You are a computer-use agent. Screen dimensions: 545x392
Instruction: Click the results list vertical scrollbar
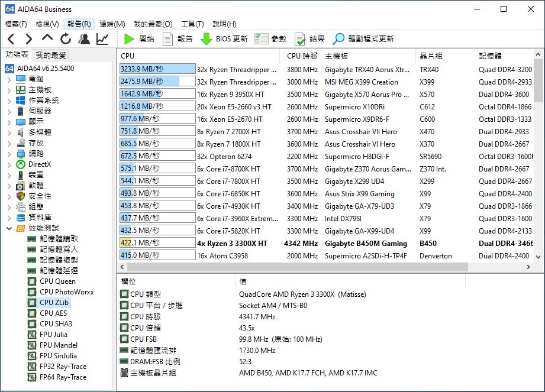538,160
